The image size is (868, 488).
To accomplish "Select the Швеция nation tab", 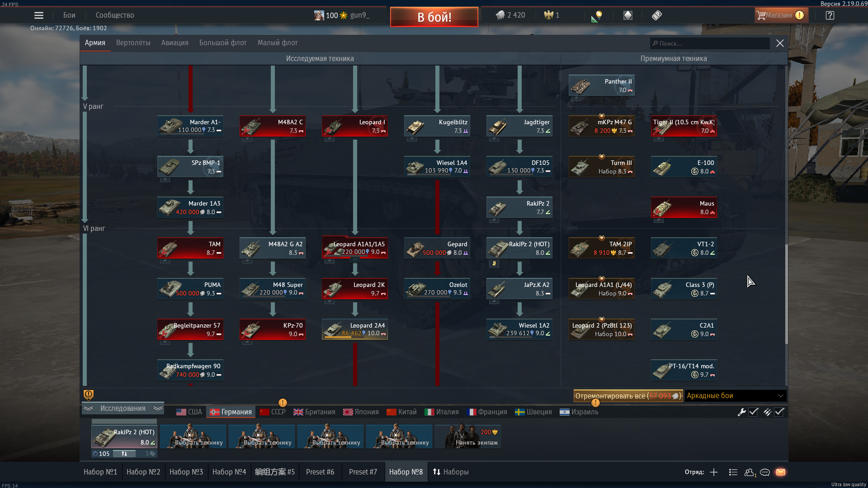I will pos(533,412).
